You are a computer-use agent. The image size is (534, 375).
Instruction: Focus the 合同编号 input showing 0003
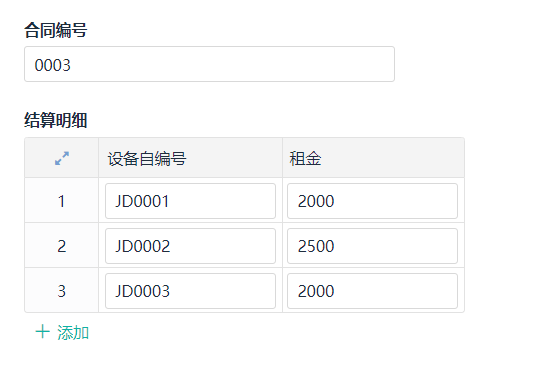tap(209, 64)
